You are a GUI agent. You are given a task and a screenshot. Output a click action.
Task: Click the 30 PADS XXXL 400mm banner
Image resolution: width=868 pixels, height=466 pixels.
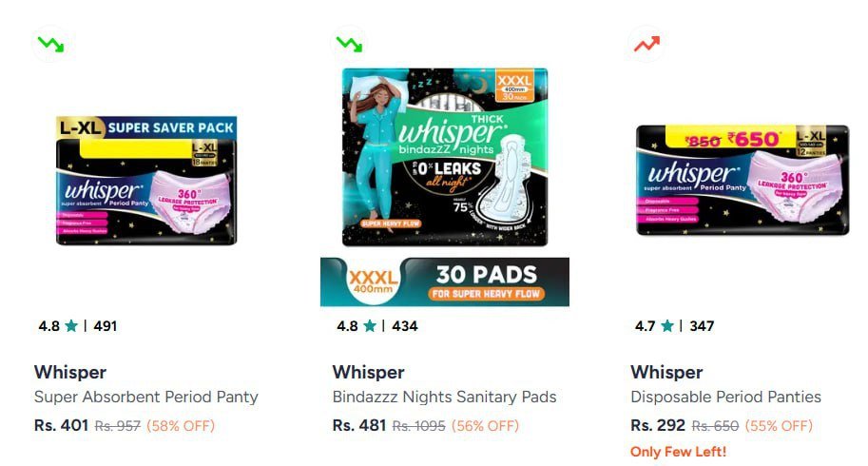coord(445,282)
